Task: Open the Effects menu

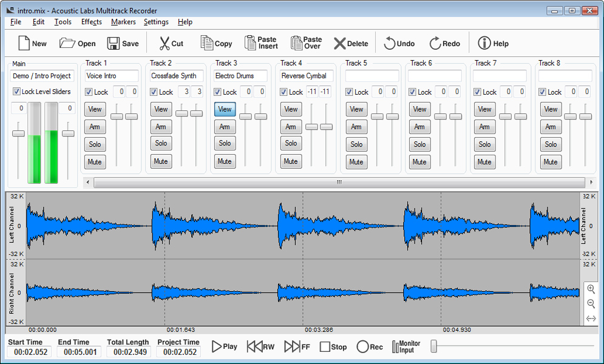Action: (91, 22)
